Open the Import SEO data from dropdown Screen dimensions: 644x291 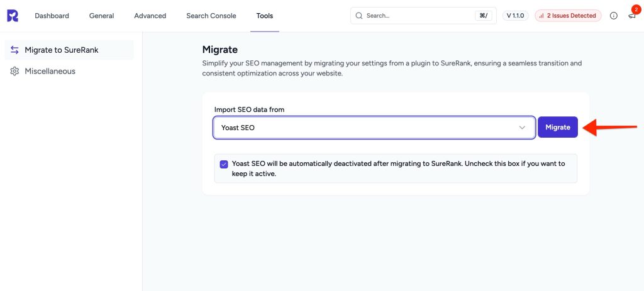click(374, 128)
